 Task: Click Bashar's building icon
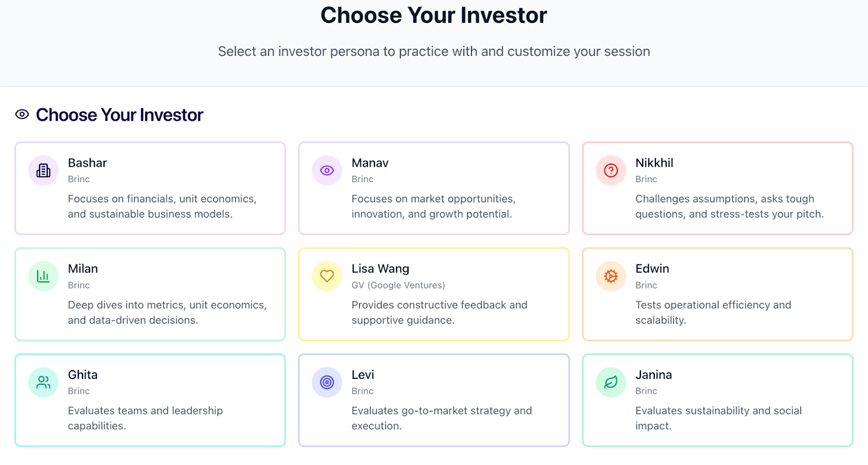pyautogui.click(x=43, y=171)
